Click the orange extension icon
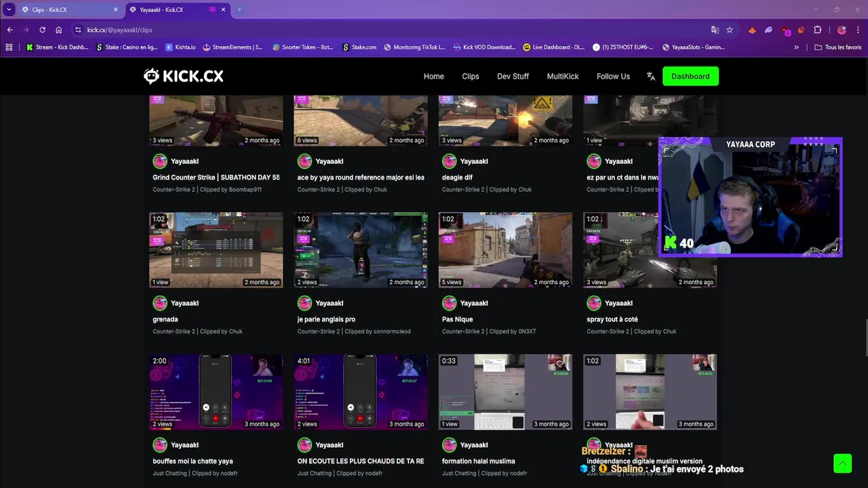868x488 pixels. 801,30
